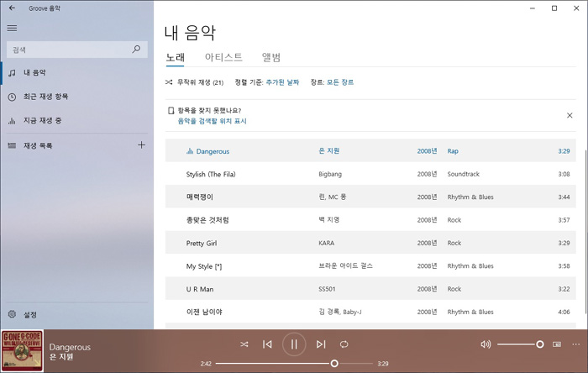Dismiss the 항목을 찾지 못했나요 notice
Viewport: 588px width, 373px height.
pos(570,115)
